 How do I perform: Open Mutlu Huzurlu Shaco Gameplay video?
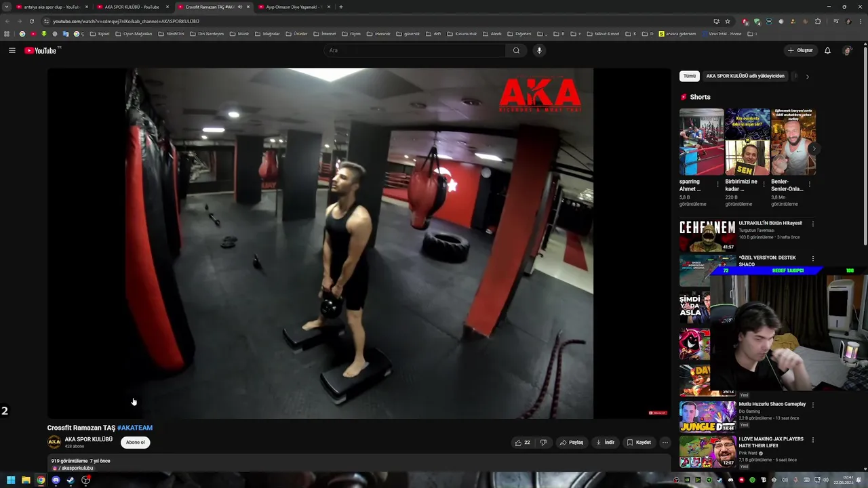click(x=772, y=404)
